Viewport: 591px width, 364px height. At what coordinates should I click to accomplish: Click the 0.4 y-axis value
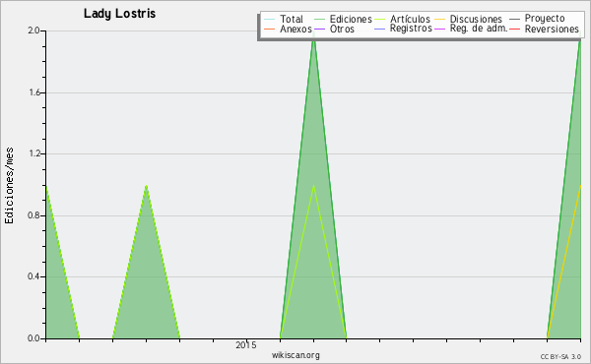33,276
